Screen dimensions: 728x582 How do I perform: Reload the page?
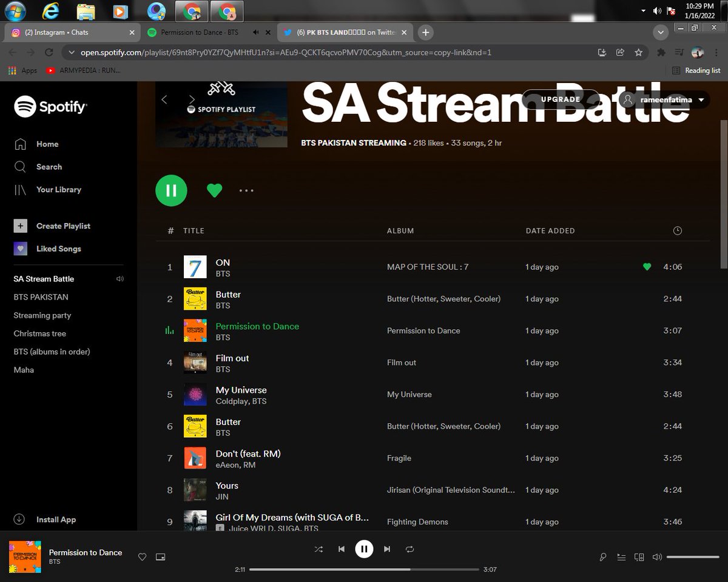click(x=49, y=52)
